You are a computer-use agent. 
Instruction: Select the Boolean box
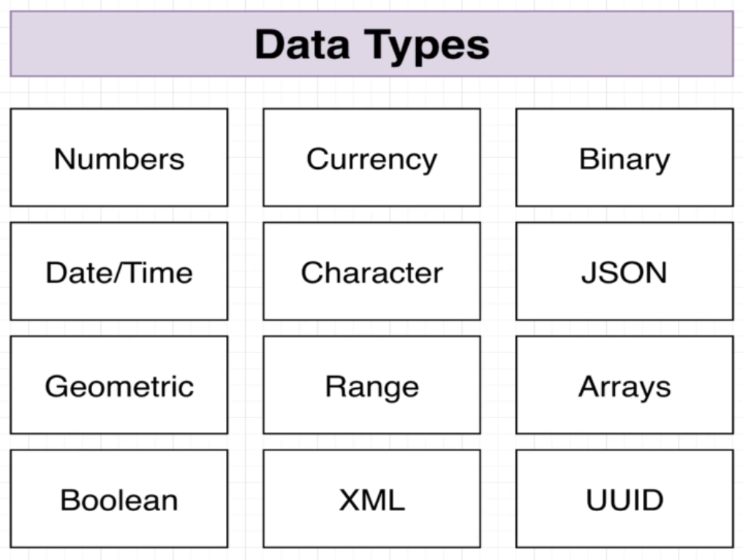pos(118,499)
